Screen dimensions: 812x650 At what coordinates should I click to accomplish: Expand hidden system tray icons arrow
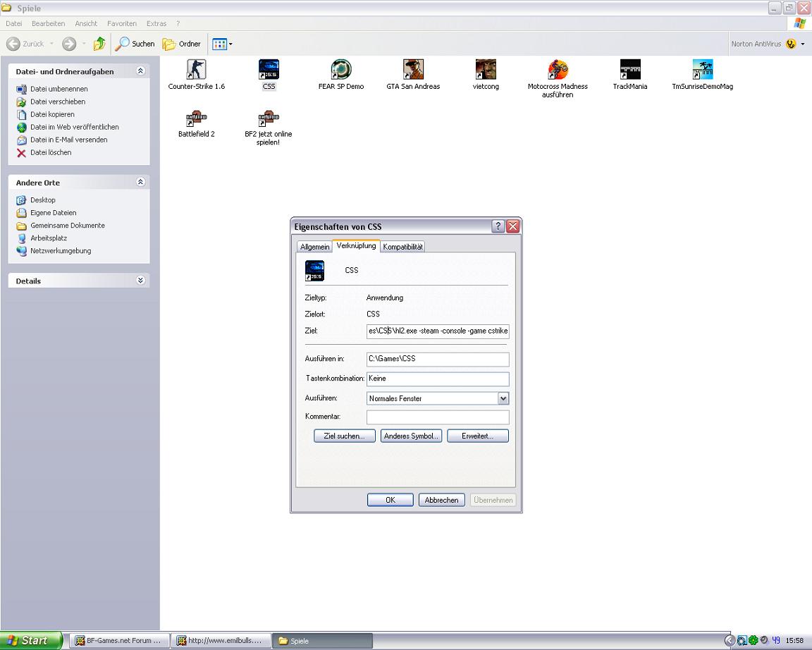point(729,641)
